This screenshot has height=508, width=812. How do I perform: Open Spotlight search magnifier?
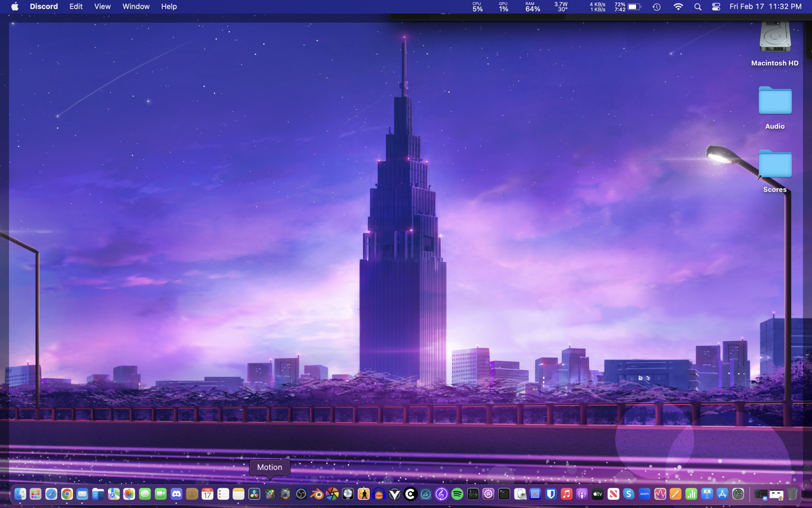698,7
